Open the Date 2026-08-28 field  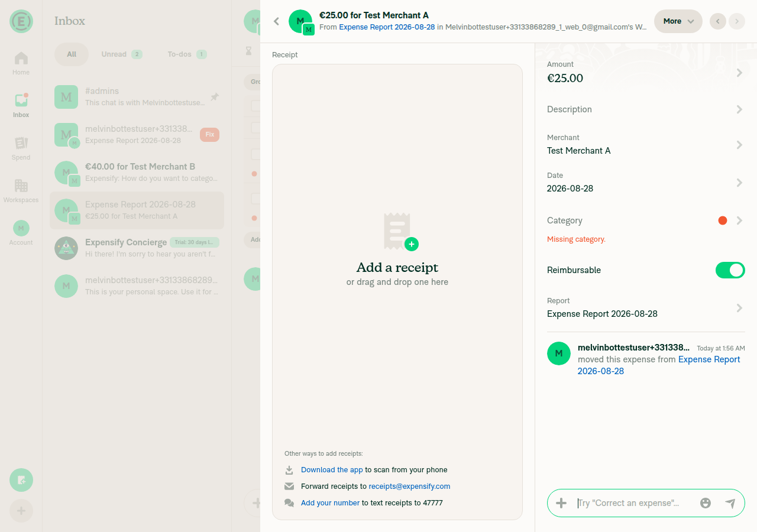[646, 183]
